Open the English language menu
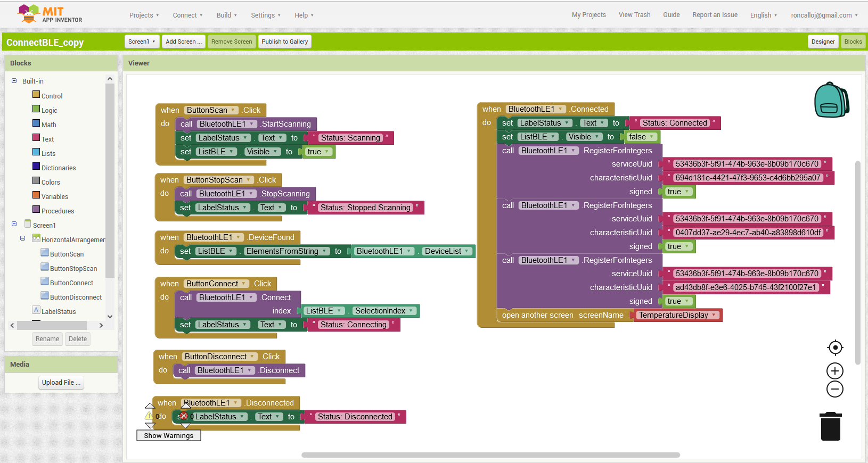This screenshot has height=463, width=868. tap(764, 15)
